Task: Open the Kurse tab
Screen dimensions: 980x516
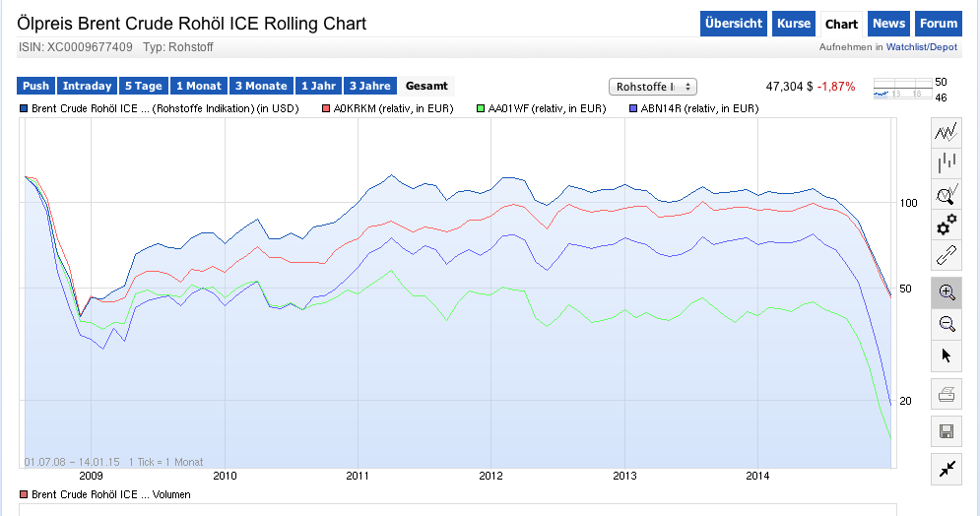Action: 794,24
